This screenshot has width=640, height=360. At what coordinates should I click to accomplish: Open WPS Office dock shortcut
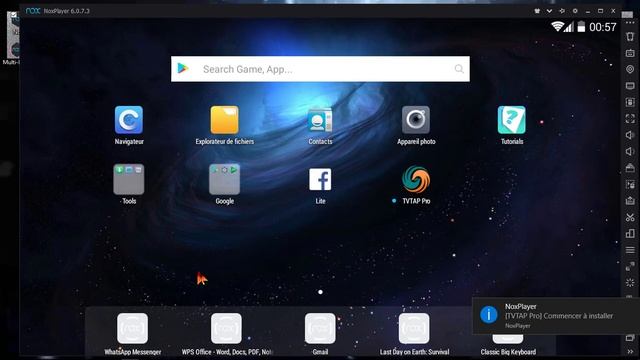227,329
